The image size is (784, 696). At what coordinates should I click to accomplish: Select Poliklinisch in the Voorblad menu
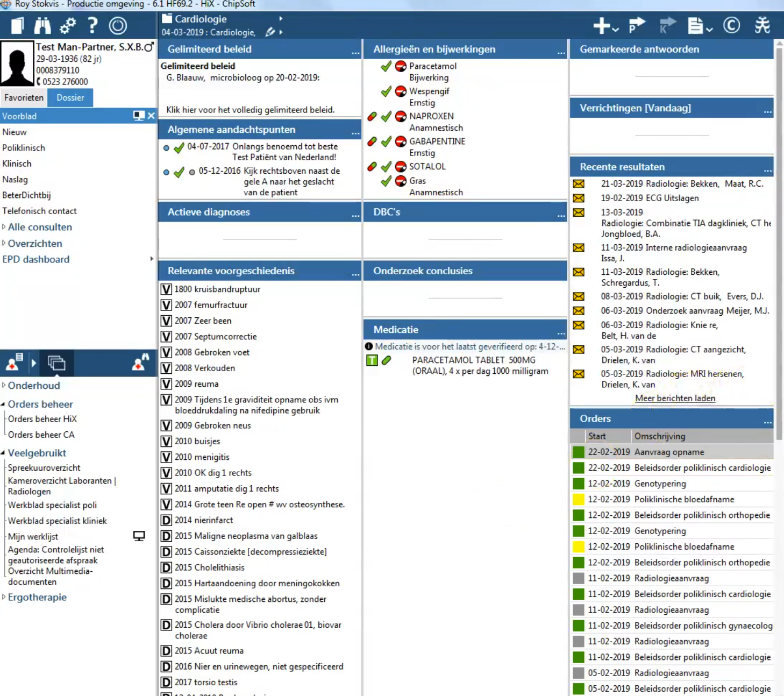[24, 147]
